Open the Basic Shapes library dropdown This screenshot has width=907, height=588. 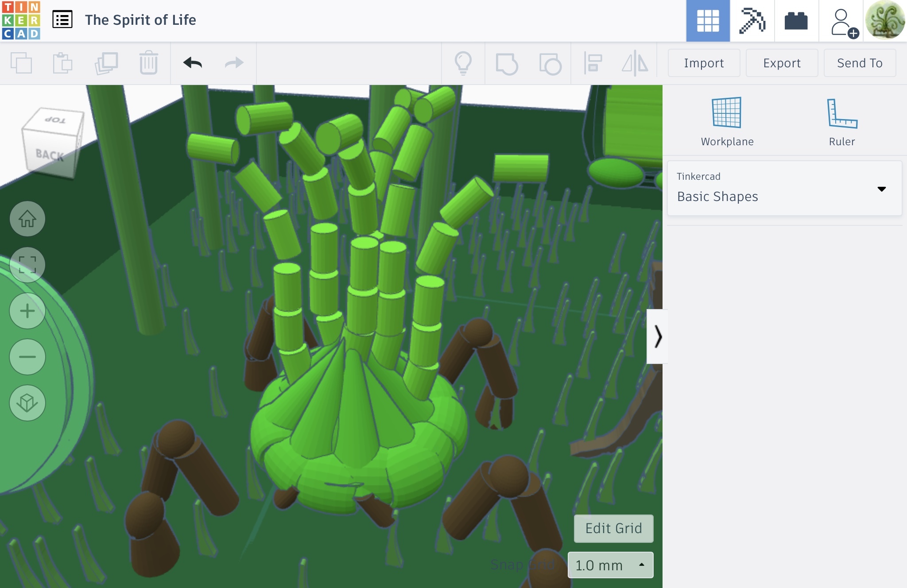pyautogui.click(x=784, y=188)
